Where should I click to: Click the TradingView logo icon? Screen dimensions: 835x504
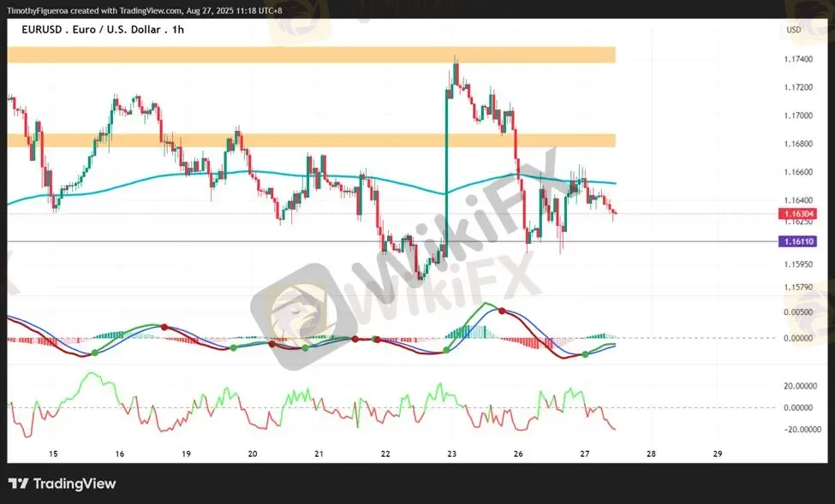(18, 483)
